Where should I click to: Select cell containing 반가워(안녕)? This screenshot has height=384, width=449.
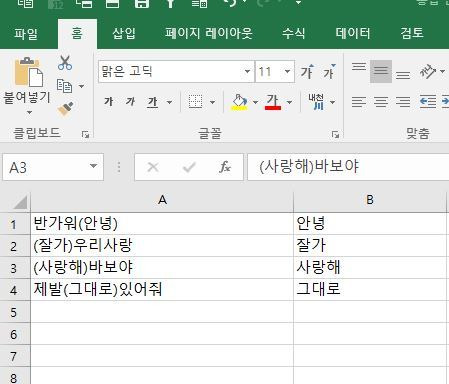[162, 224]
